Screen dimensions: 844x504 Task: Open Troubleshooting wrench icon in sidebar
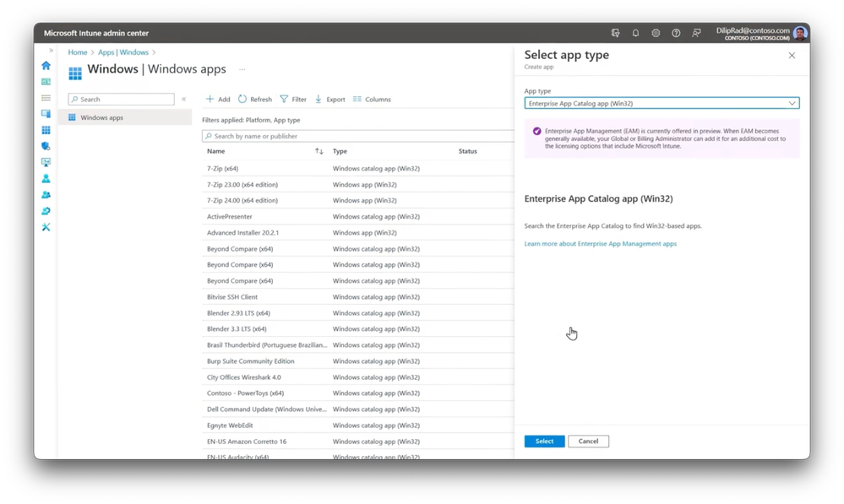(x=46, y=227)
